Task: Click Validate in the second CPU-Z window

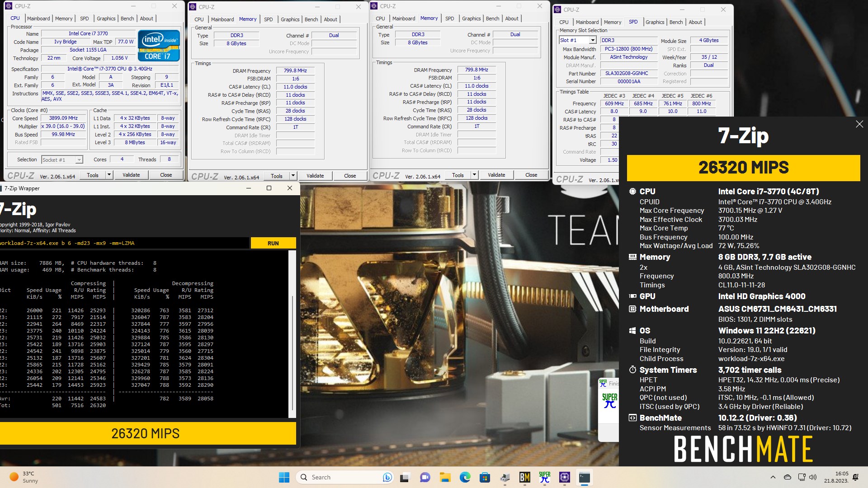Action: coord(315,176)
